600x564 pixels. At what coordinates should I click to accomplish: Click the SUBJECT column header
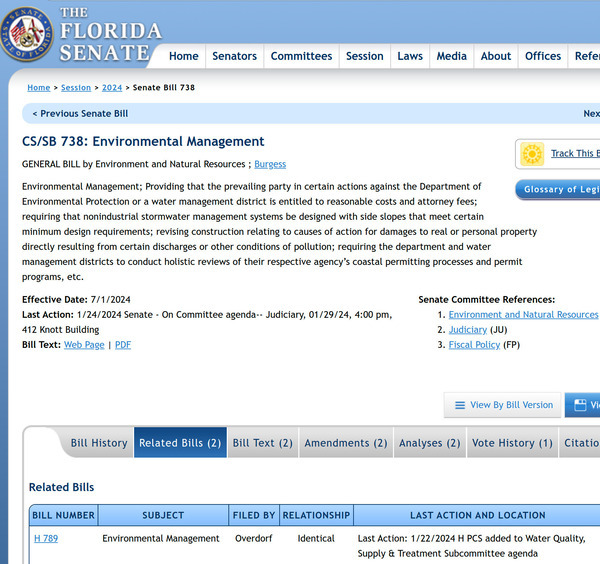click(x=163, y=515)
